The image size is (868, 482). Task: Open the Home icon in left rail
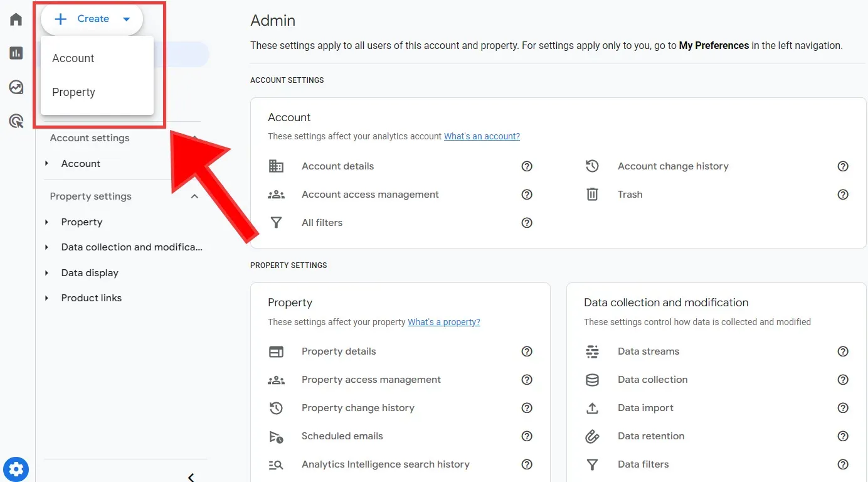point(16,19)
